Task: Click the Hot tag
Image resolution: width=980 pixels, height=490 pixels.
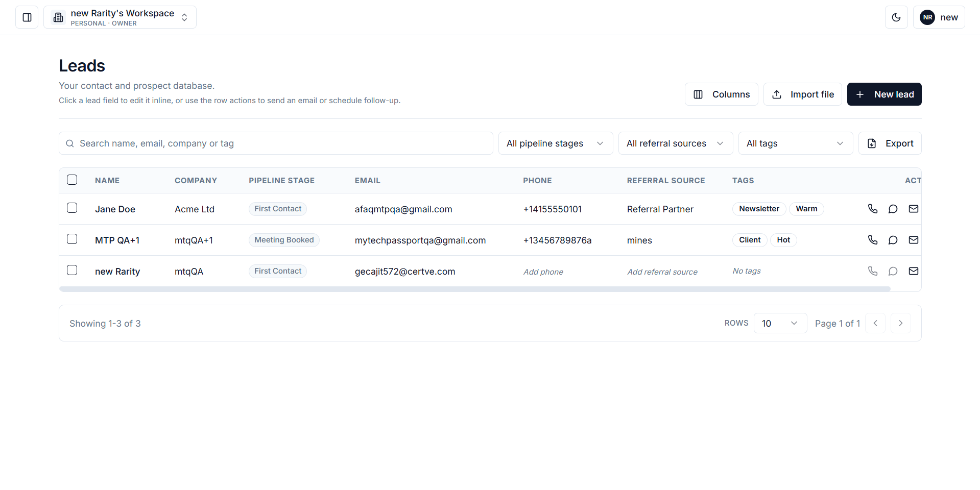Action: [x=783, y=240]
